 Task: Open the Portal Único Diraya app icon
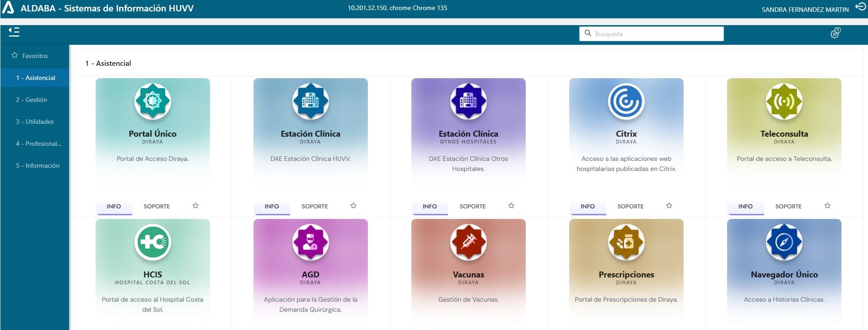(153, 101)
